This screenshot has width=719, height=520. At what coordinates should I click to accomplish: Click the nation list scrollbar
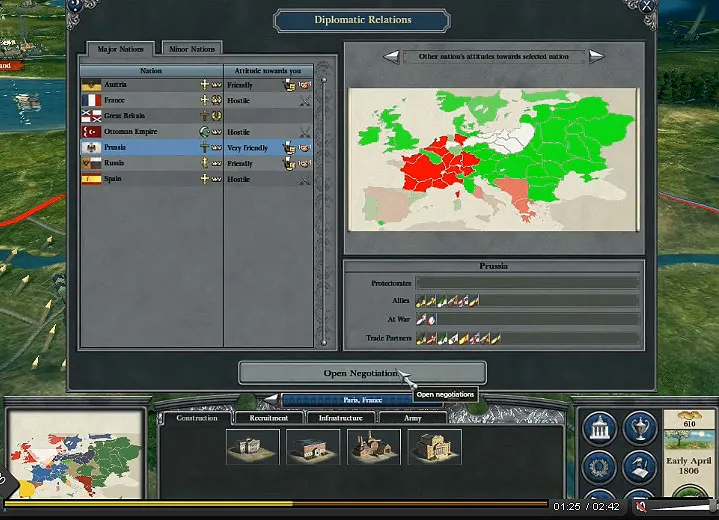tap(324, 211)
